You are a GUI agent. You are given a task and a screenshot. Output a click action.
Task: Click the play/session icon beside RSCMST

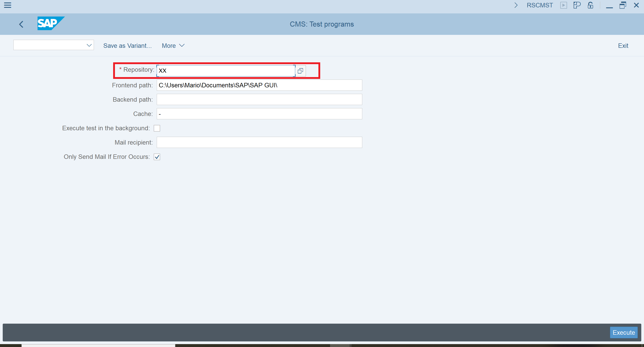(x=563, y=5)
